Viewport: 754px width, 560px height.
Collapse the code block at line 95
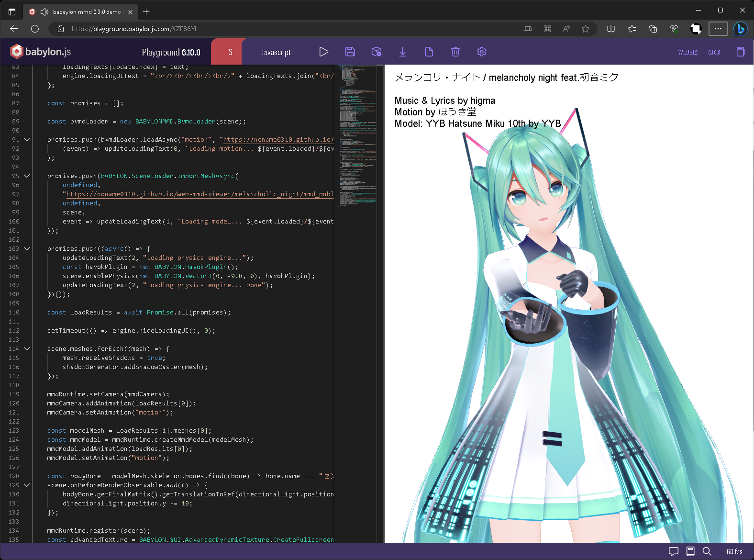pos(27,176)
